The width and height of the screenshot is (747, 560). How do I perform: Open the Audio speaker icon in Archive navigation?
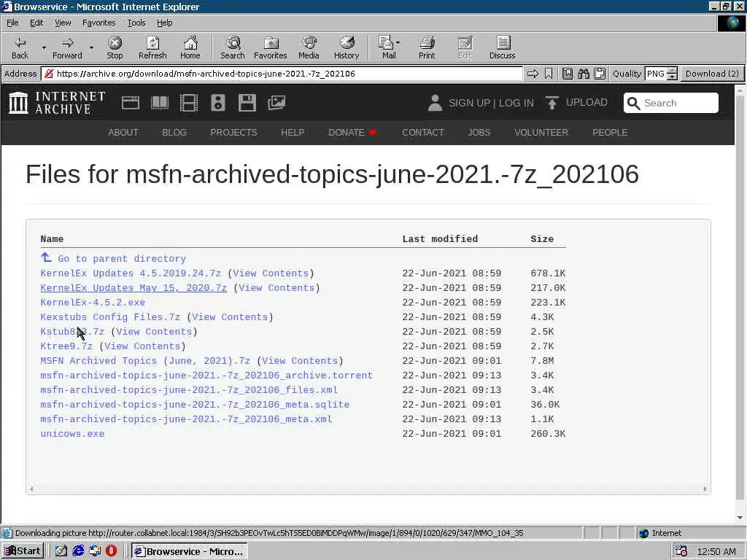pyautogui.click(x=217, y=103)
